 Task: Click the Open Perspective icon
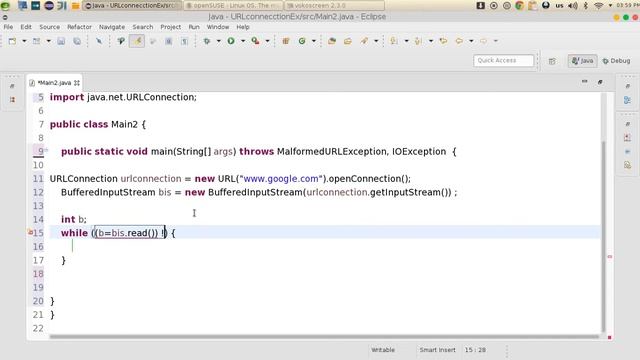click(x=552, y=61)
